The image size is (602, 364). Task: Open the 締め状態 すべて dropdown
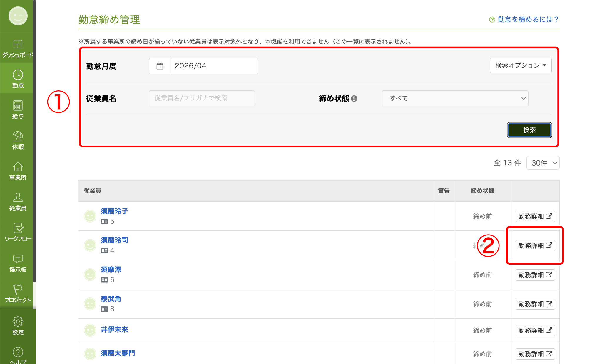point(455,98)
